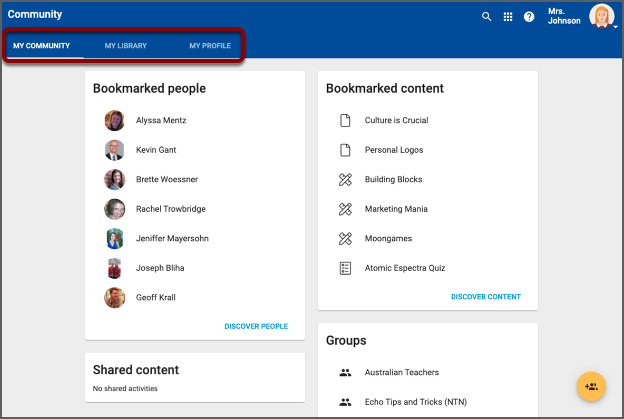Click the help question mark icon
Viewport: 624px width, 419px height.
(x=529, y=17)
